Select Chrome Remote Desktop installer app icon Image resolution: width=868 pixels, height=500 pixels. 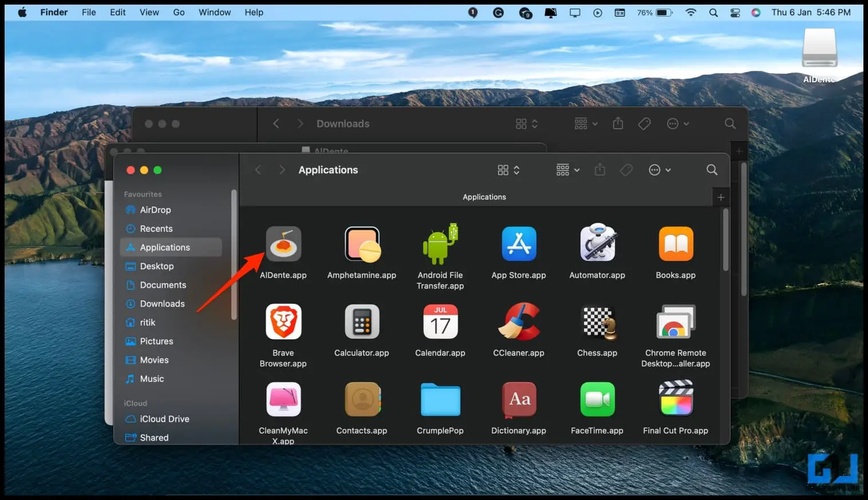676,322
